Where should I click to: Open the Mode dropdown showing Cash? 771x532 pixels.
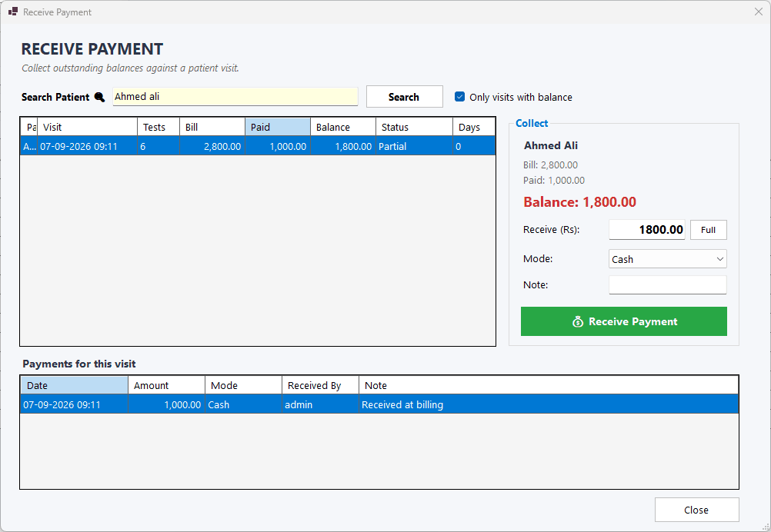[x=667, y=259]
